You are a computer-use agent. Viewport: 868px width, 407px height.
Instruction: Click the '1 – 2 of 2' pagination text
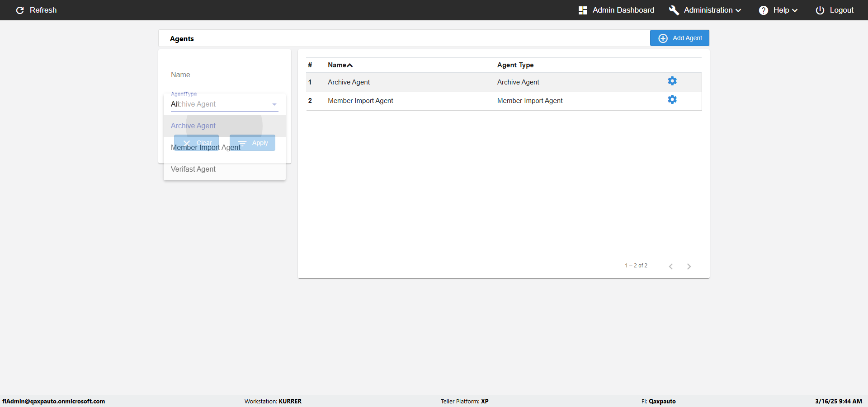click(x=636, y=266)
